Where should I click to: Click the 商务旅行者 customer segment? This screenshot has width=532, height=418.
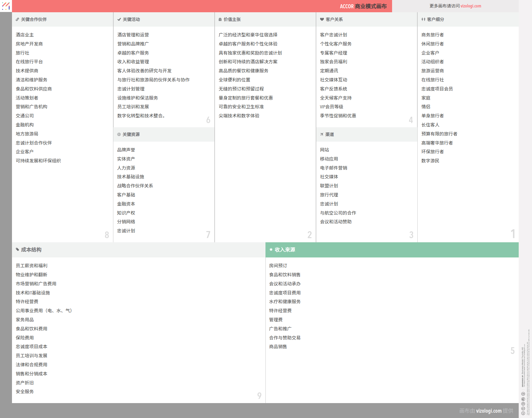[x=432, y=35]
